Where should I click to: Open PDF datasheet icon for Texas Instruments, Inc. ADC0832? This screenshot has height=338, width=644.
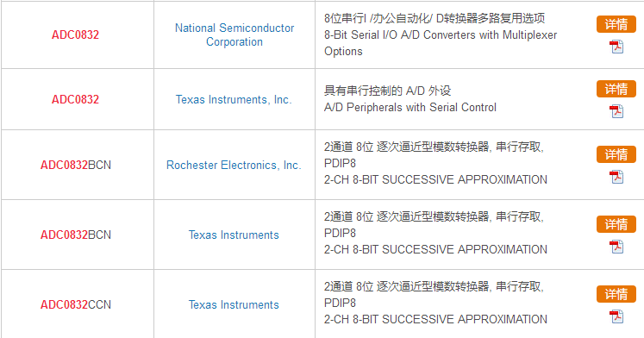[616, 111]
